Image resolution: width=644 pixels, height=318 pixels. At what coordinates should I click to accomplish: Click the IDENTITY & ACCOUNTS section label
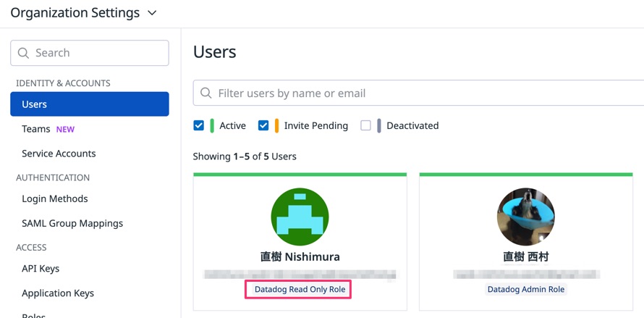63,83
